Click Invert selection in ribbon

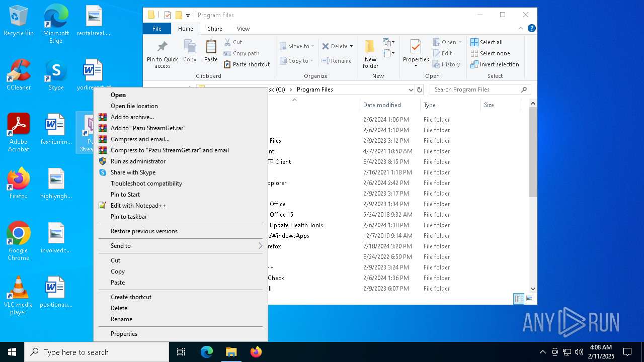[x=495, y=64]
